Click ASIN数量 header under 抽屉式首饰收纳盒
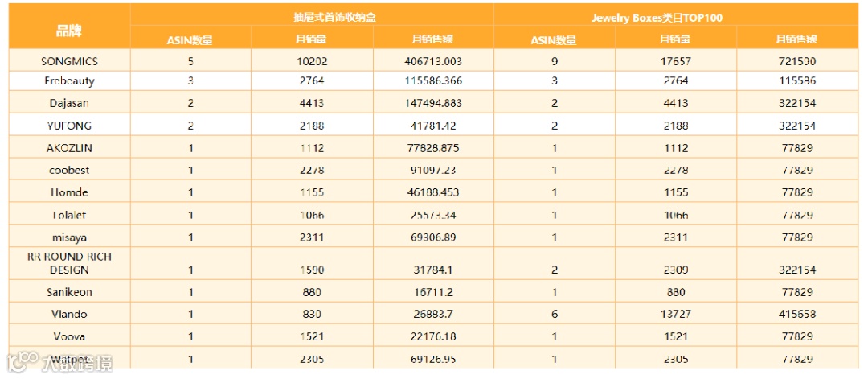Viewport: 868px width, 379px height. (190, 40)
